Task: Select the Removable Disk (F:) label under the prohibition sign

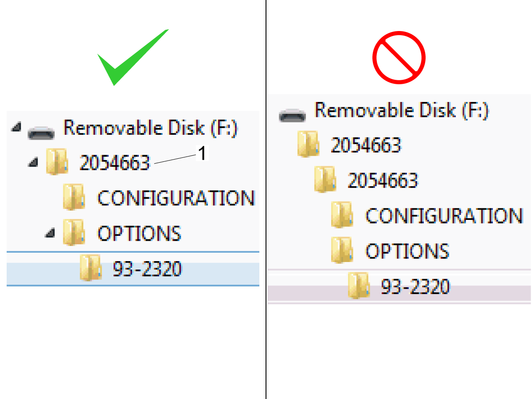Action: coord(402,110)
